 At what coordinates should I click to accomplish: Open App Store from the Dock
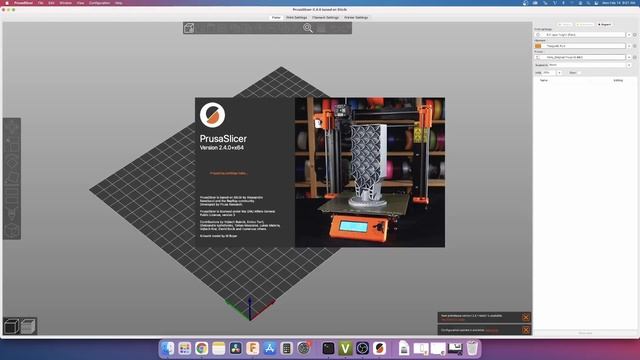(x=269, y=348)
